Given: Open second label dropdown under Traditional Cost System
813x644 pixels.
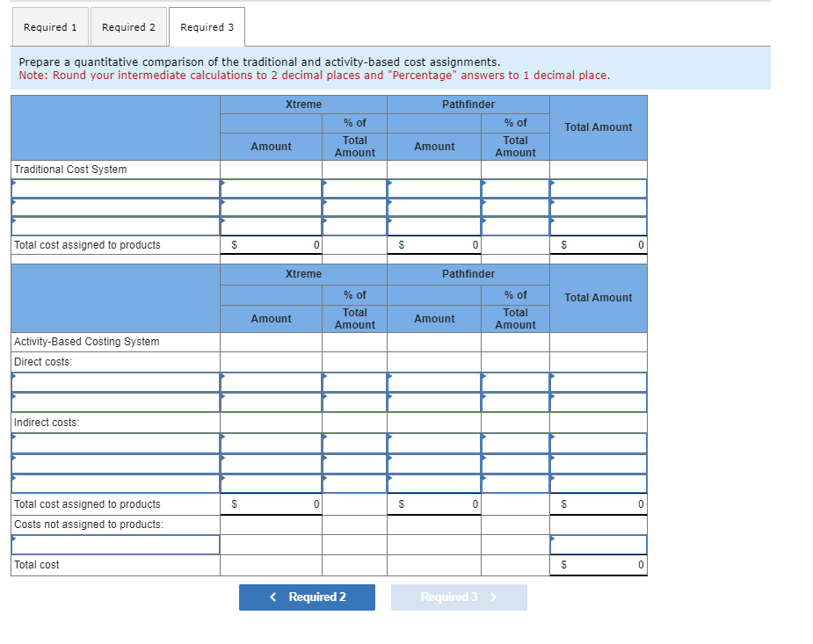Looking at the screenshot, I should click(115, 207).
